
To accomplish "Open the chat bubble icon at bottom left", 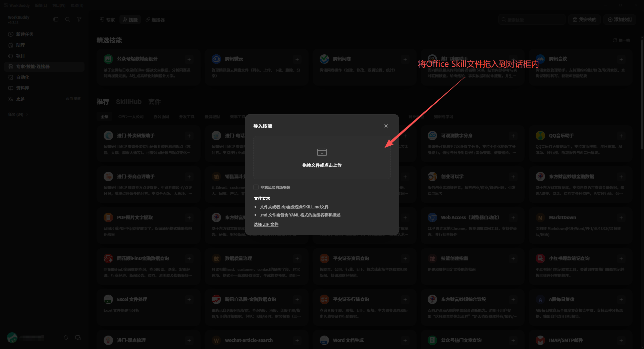I will point(78,338).
